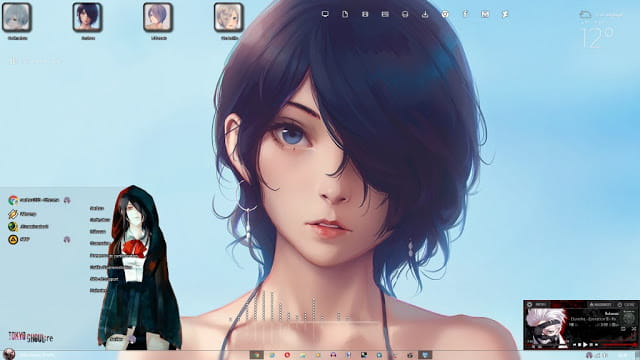Viewport: 640px width, 360px height.
Task: Open the Downloads arrow icon in top launcher
Action: pyautogui.click(x=425, y=14)
